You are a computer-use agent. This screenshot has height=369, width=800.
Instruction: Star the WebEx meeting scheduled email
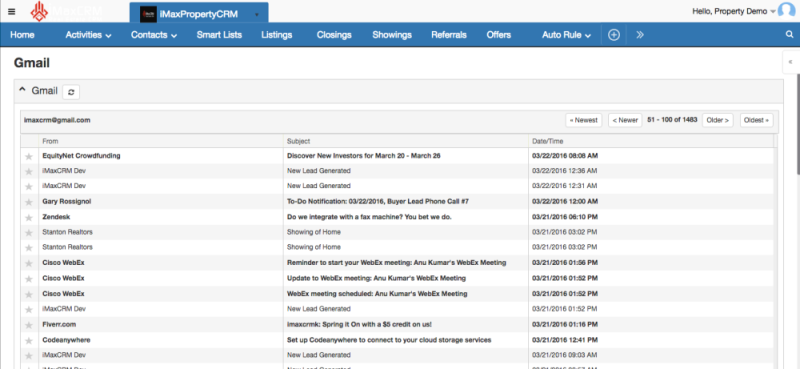point(29,294)
